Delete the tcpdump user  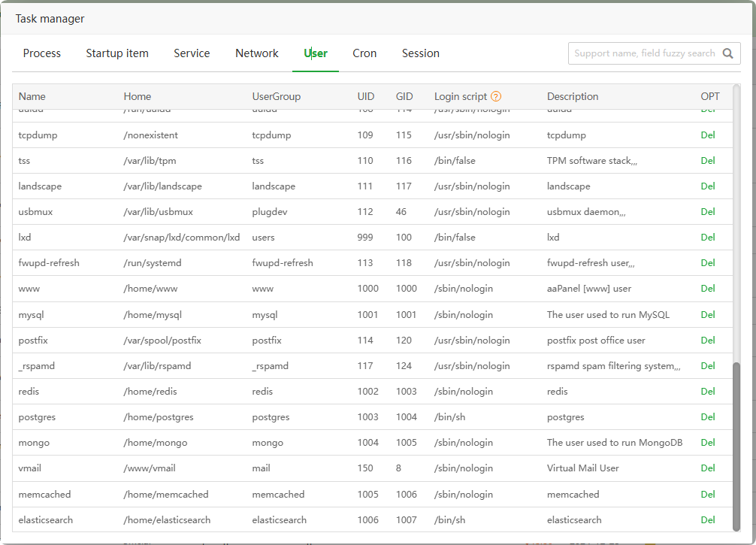click(708, 135)
